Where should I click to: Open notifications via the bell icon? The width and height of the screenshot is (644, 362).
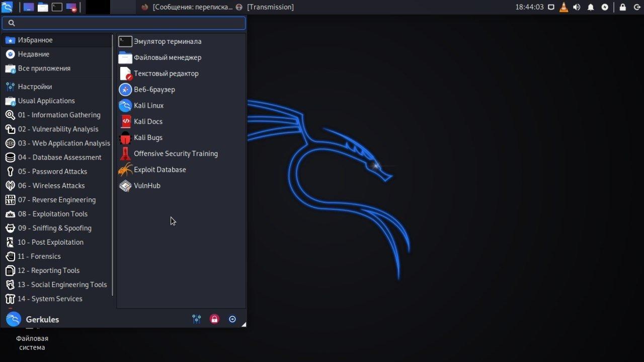pyautogui.click(x=591, y=7)
